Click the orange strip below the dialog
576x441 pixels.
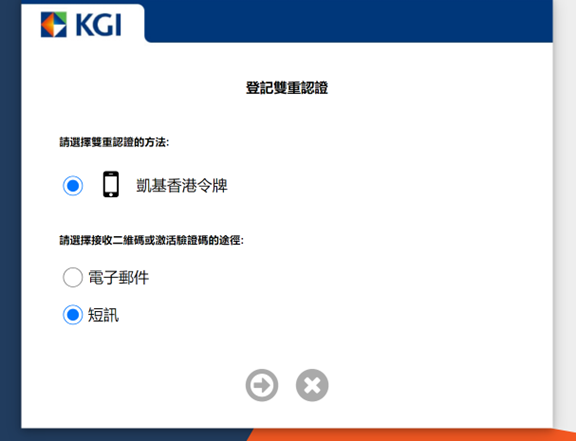click(x=410, y=435)
